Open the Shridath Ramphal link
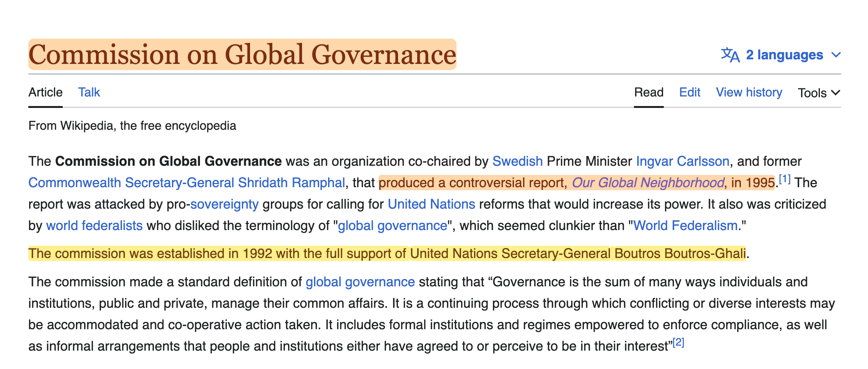Viewport: 868px width, 369px height. coord(291,183)
